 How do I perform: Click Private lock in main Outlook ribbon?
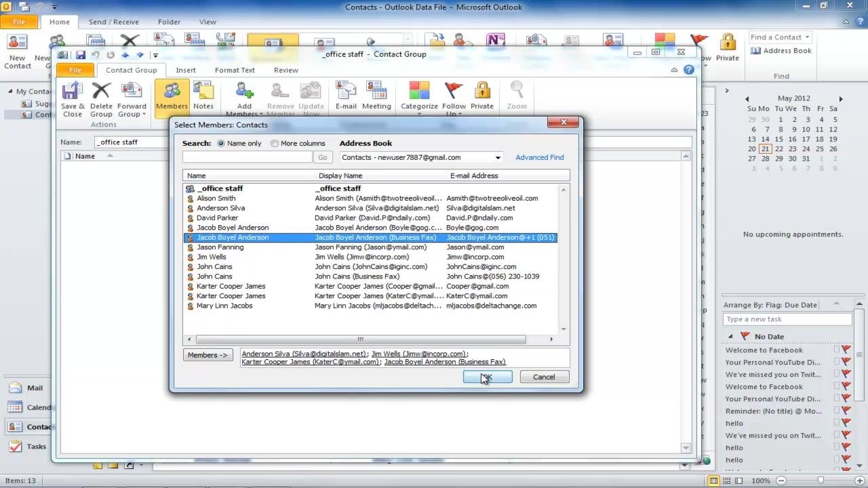point(728,47)
